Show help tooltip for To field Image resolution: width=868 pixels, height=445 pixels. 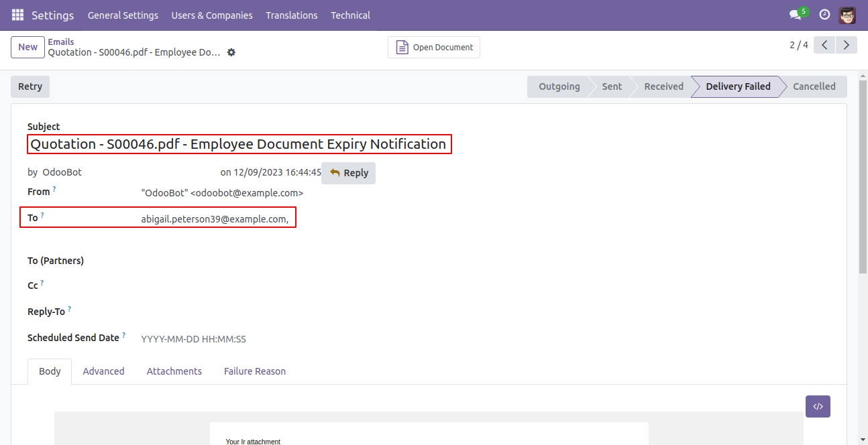click(x=42, y=215)
